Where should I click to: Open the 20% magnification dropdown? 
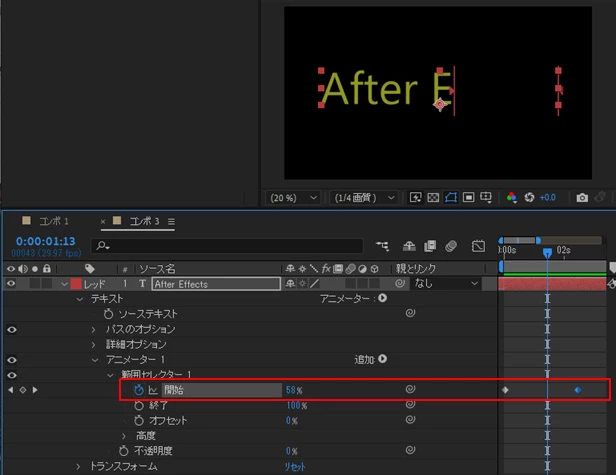tap(293, 198)
